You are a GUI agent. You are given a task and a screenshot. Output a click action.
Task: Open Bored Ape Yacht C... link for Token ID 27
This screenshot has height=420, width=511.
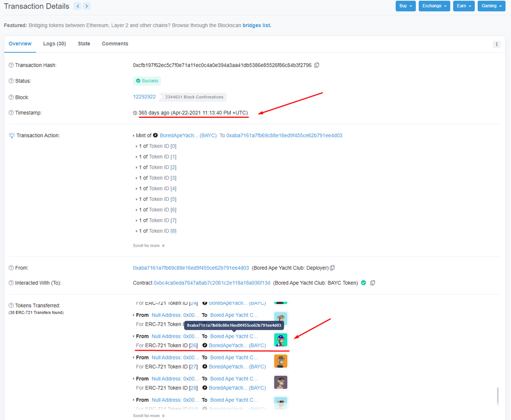click(x=234, y=357)
